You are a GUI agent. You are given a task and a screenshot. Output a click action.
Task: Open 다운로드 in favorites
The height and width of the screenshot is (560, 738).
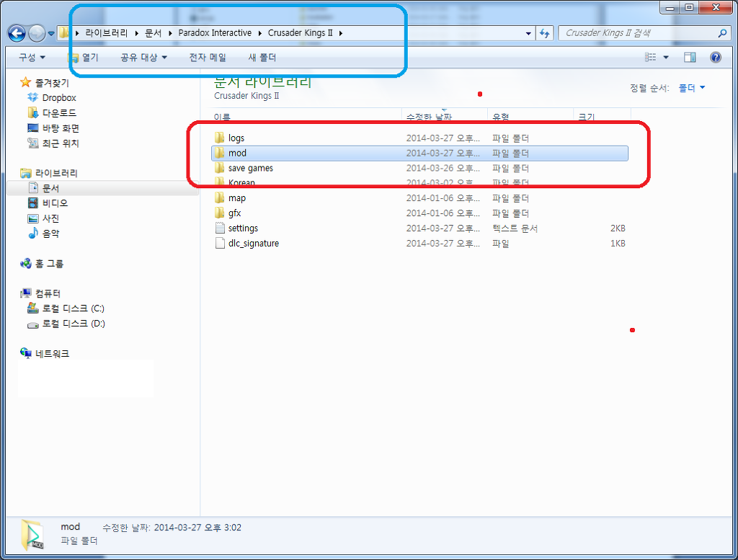click(59, 113)
